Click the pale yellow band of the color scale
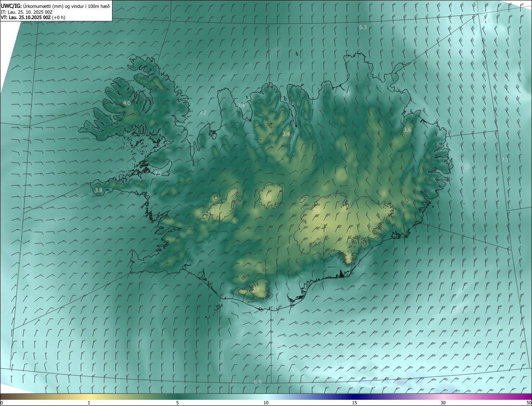This screenshot has height=406, width=532. (x=89, y=396)
